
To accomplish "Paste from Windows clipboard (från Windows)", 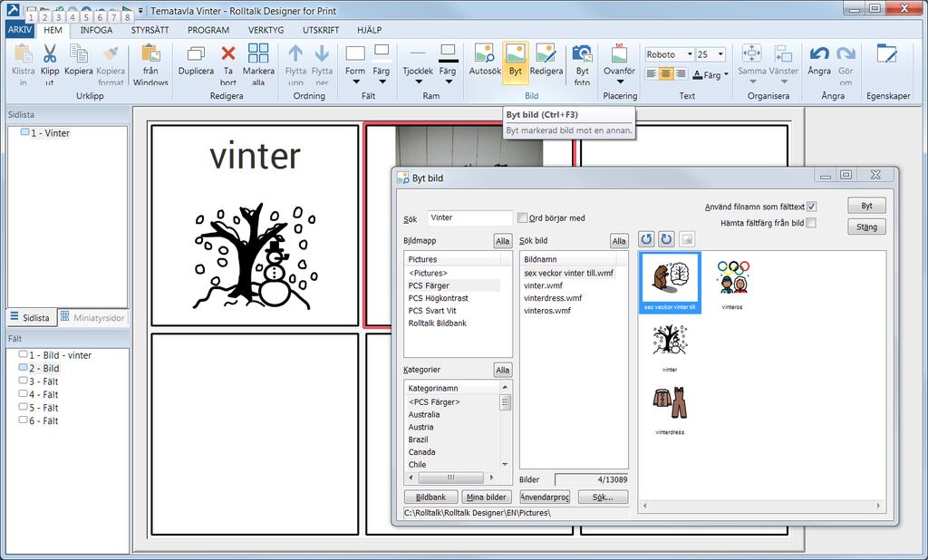I will [x=150, y=63].
